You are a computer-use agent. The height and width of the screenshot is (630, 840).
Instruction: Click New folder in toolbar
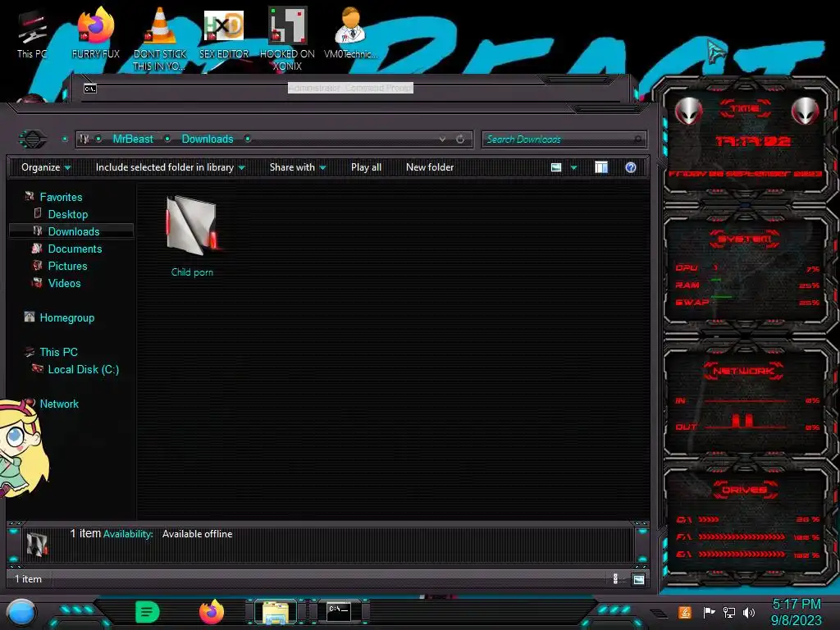click(430, 167)
